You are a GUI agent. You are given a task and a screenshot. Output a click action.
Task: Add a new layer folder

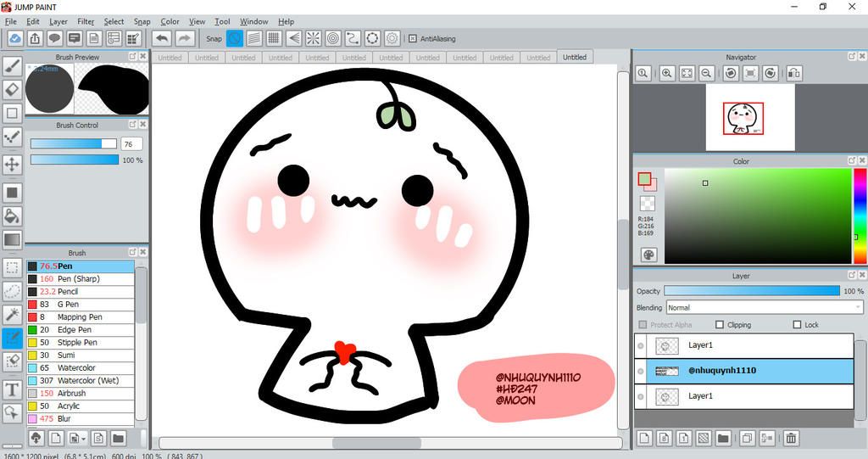(x=723, y=439)
